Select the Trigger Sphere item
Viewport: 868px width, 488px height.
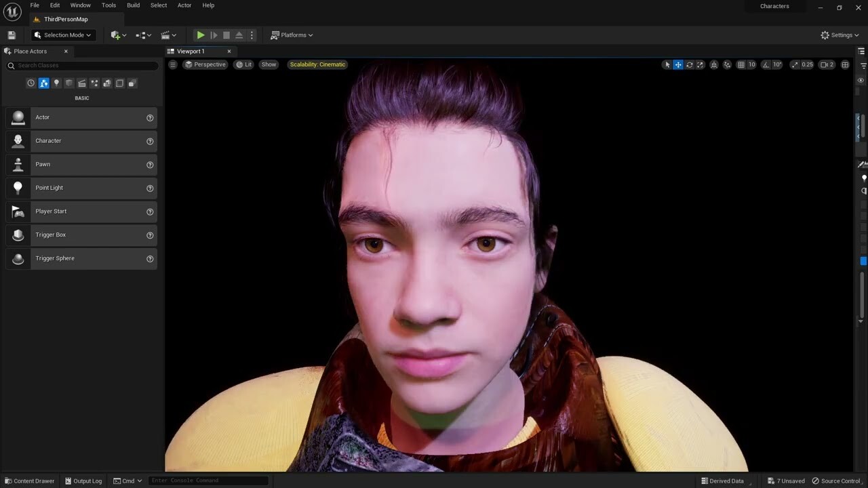[x=81, y=258]
